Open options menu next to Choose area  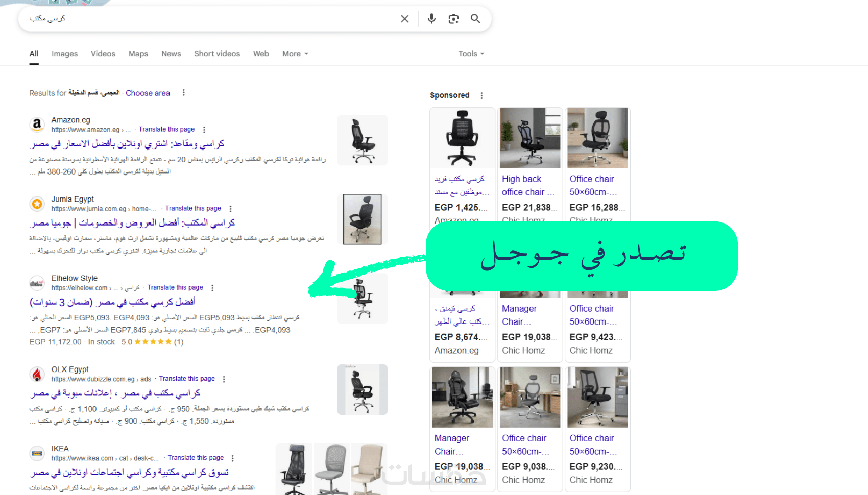184,93
